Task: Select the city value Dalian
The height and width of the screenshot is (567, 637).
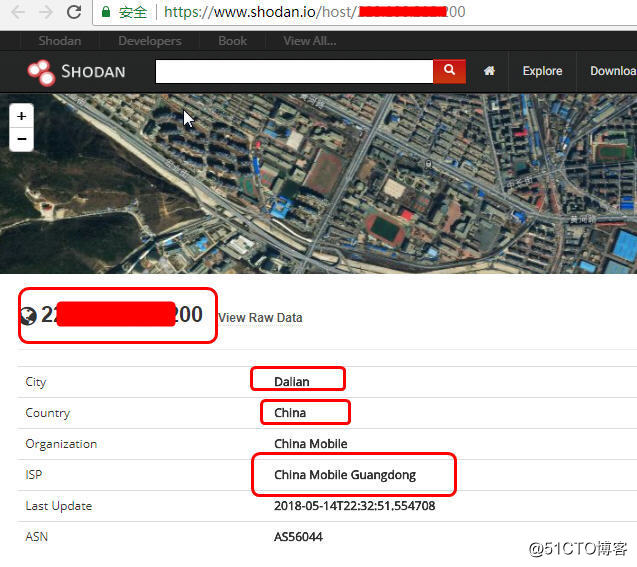Action: tap(292, 382)
